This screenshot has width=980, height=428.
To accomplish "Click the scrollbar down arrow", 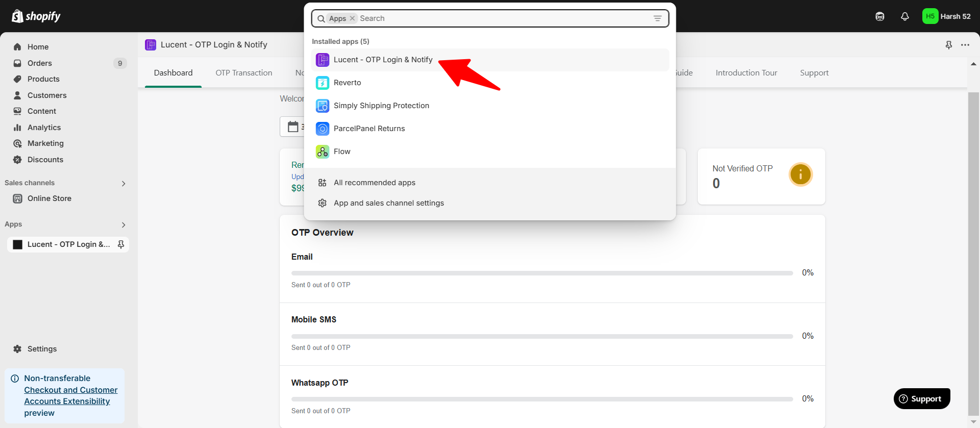I will pos(973,421).
